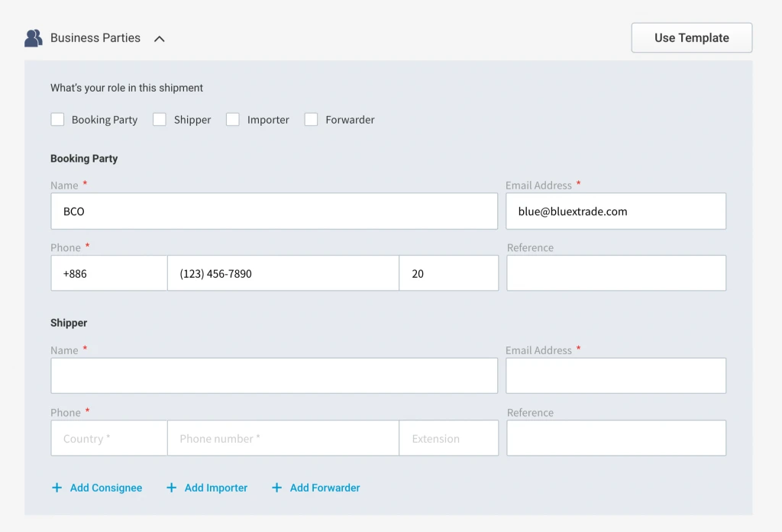Open the Booking Party country code +886 field
This screenshot has width=782, height=532.
[109, 273]
